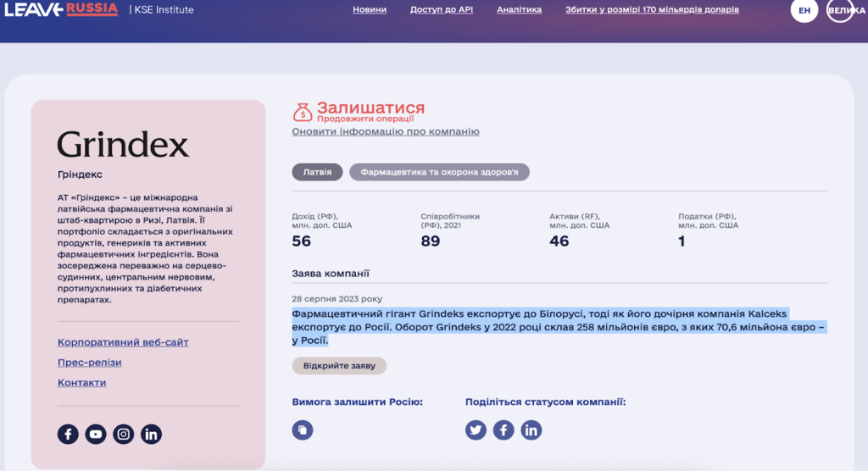Viewport: 868px width, 471px height.
Task: Click the revenue value 56
Action: click(301, 241)
